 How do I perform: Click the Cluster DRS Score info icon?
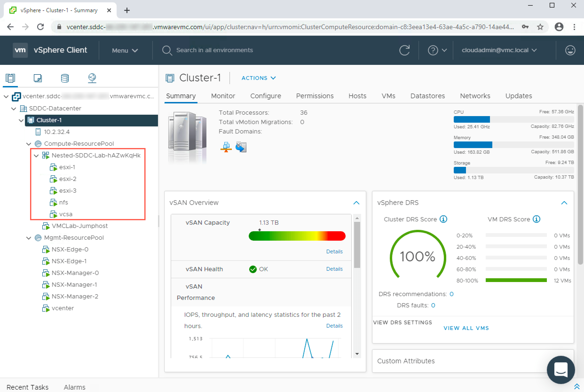pyautogui.click(x=443, y=219)
